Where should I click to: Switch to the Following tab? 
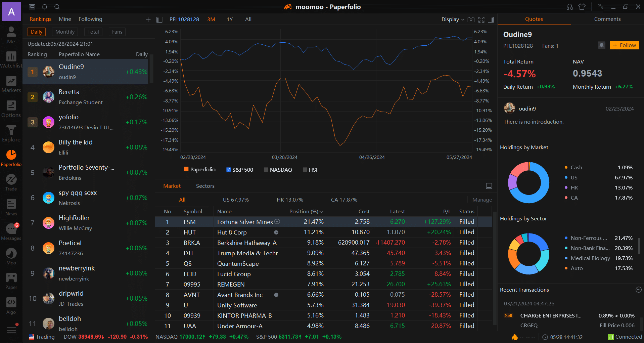(90, 19)
